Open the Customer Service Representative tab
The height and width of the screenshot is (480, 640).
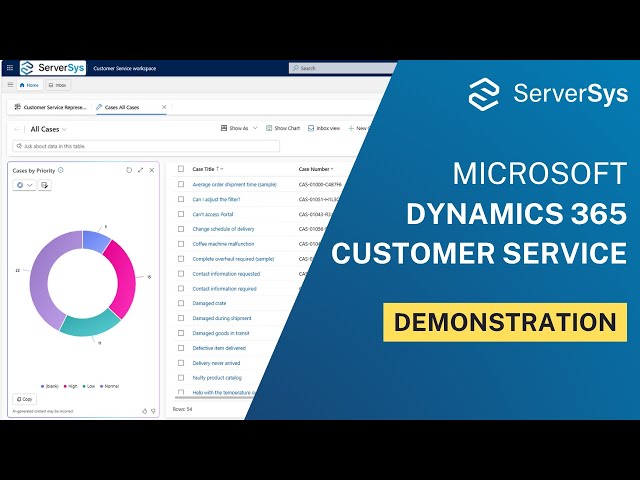[50, 107]
